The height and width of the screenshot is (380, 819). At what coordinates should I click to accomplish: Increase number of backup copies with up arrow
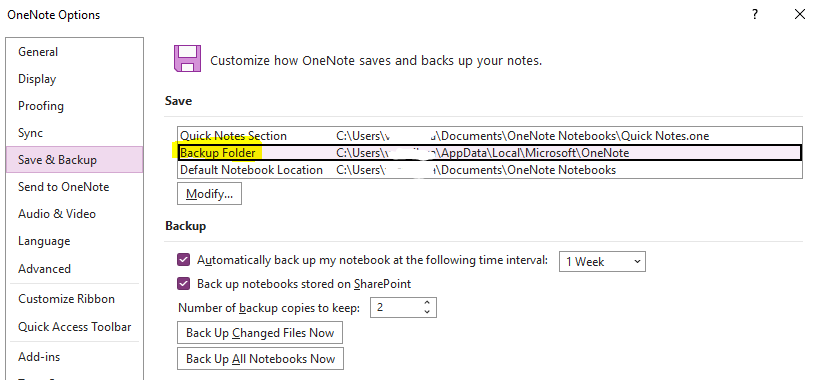tap(427, 303)
